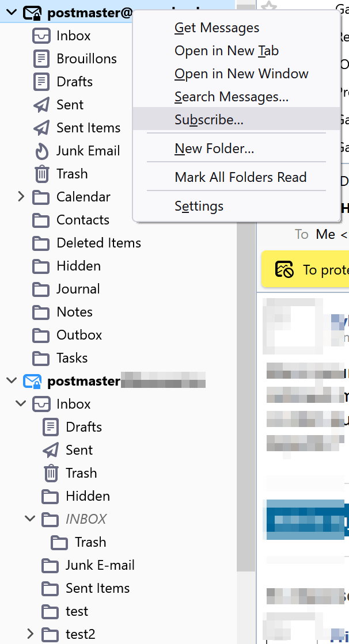
Task: Choose Get Messages from the context menu
Action: point(217,28)
